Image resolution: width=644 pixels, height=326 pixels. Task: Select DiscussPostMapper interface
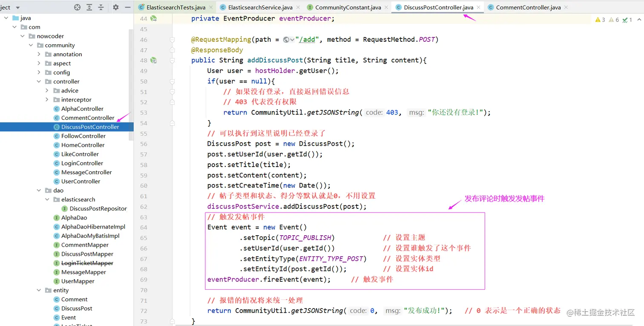coord(87,254)
